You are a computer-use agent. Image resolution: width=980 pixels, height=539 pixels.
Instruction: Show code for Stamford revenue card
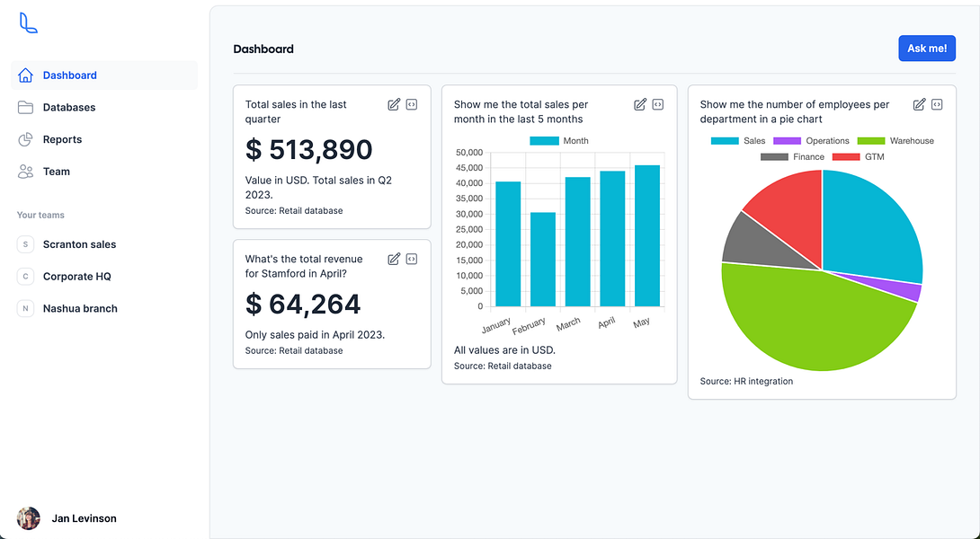[x=411, y=259]
